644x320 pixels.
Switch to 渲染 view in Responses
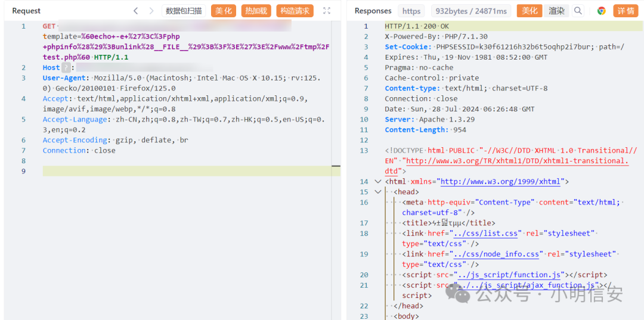tap(556, 11)
